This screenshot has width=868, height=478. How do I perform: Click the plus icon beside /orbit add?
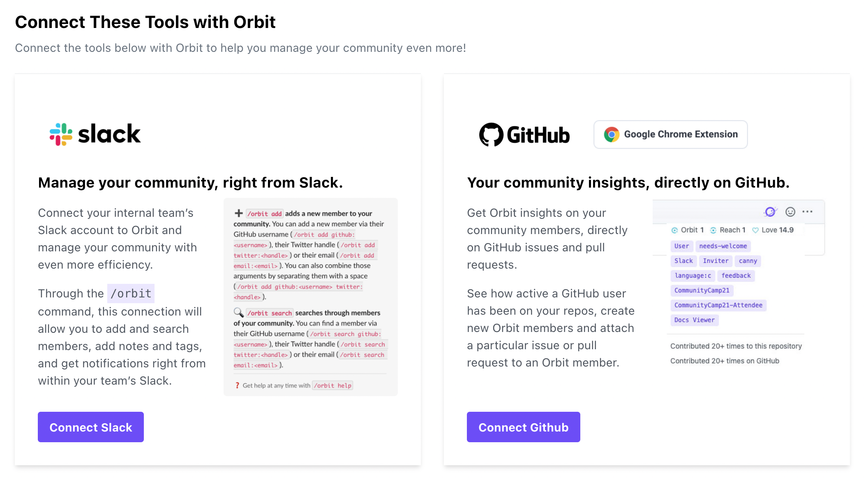click(x=238, y=213)
